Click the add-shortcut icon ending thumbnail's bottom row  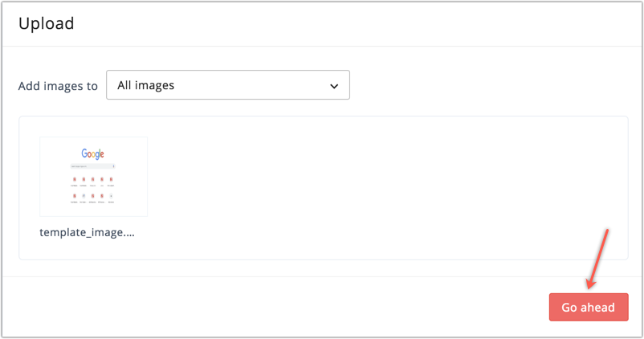pyautogui.click(x=111, y=196)
